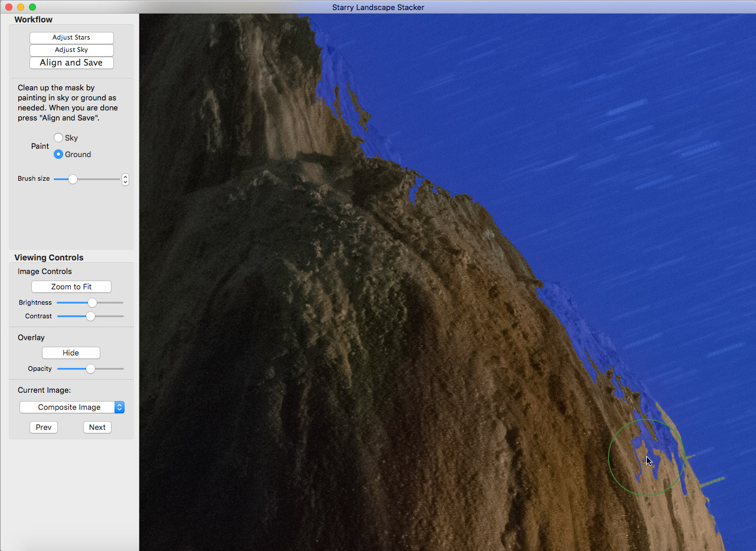Viewport: 756px width, 551px height.
Task: Click the Zoom to Fit button
Action: tap(71, 286)
